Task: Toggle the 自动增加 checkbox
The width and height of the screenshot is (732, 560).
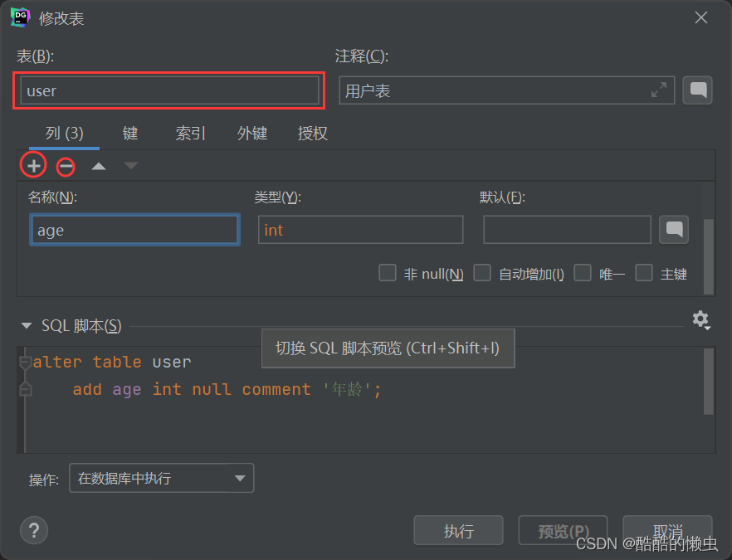Action: click(482, 273)
